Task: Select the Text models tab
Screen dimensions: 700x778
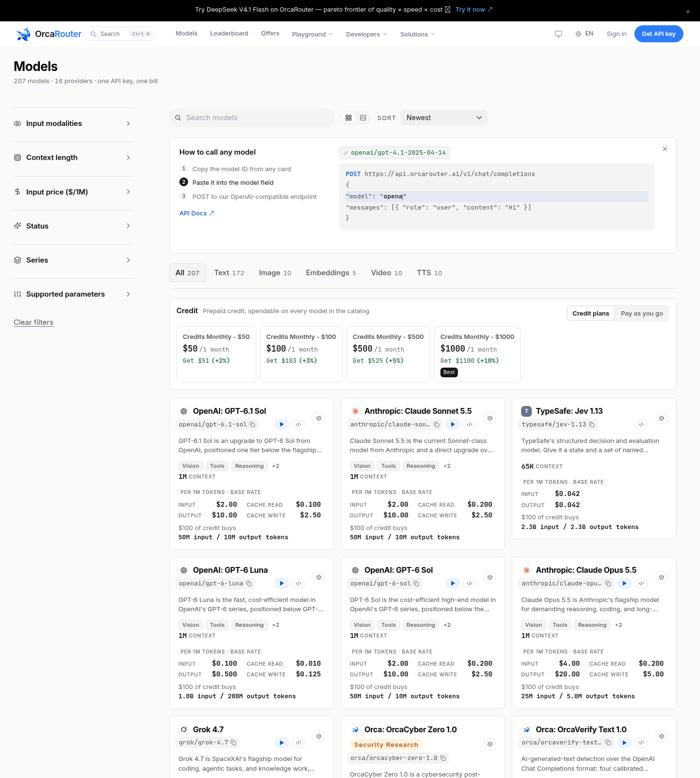Action: 229,273
